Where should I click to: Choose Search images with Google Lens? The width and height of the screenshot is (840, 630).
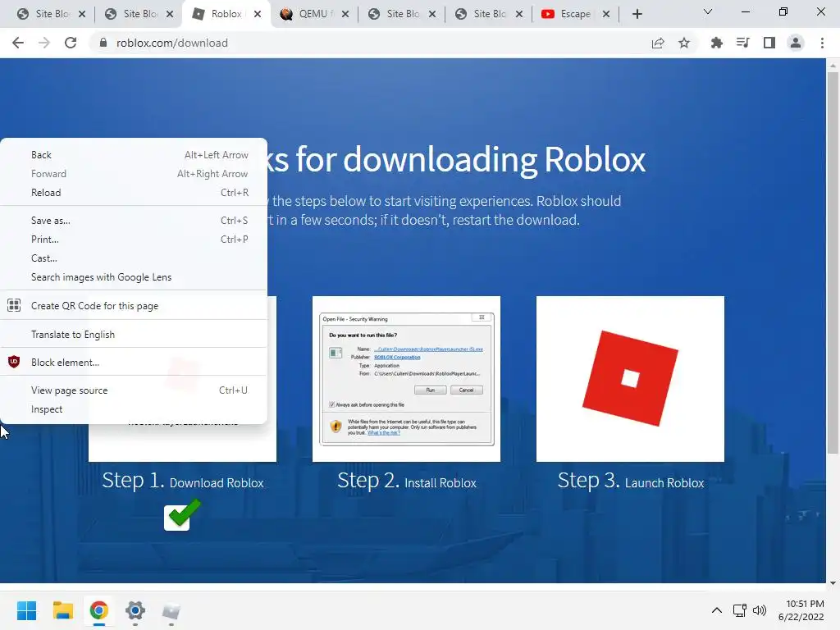coord(134,277)
